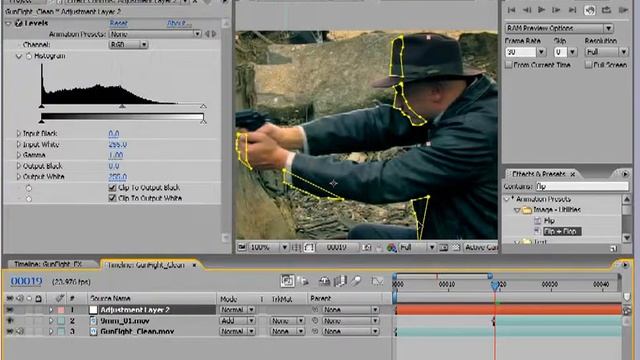The image size is (640, 360).
Task: Select the Flip + Flop preset
Action: tap(562, 231)
